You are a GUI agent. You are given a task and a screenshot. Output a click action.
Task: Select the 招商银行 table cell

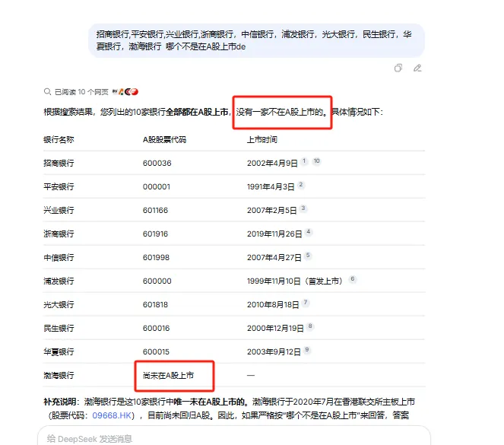[x=59, y=163]
